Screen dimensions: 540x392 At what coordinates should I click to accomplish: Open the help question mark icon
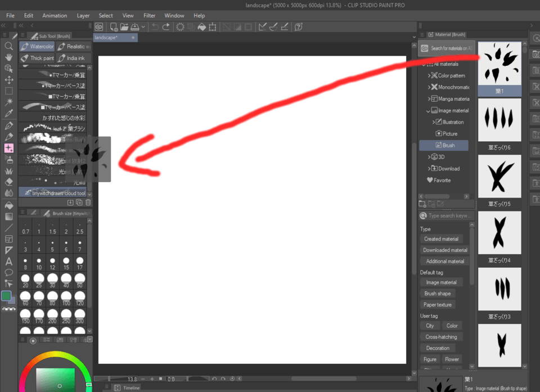pos(299,27)
